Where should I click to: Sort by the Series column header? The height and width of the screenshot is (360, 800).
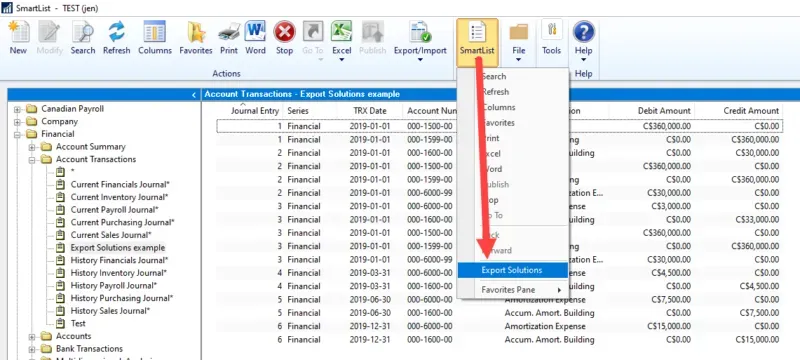(298, 111)
